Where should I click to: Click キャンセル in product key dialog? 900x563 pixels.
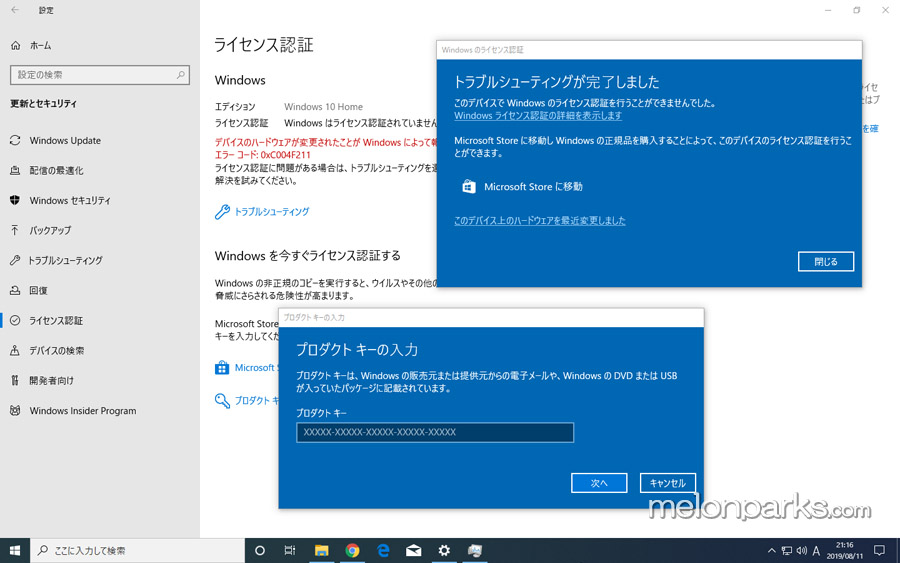pyautogui.click(x=668, y=483)
